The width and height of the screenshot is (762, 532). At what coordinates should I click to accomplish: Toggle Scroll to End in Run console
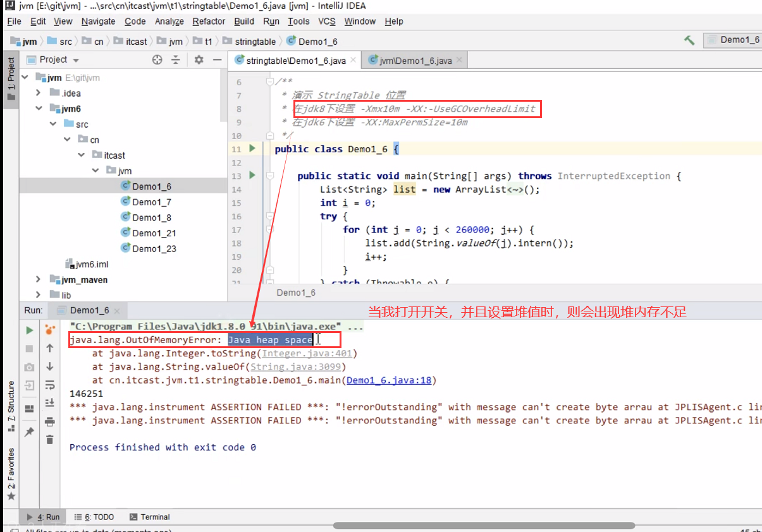[50, 403]
